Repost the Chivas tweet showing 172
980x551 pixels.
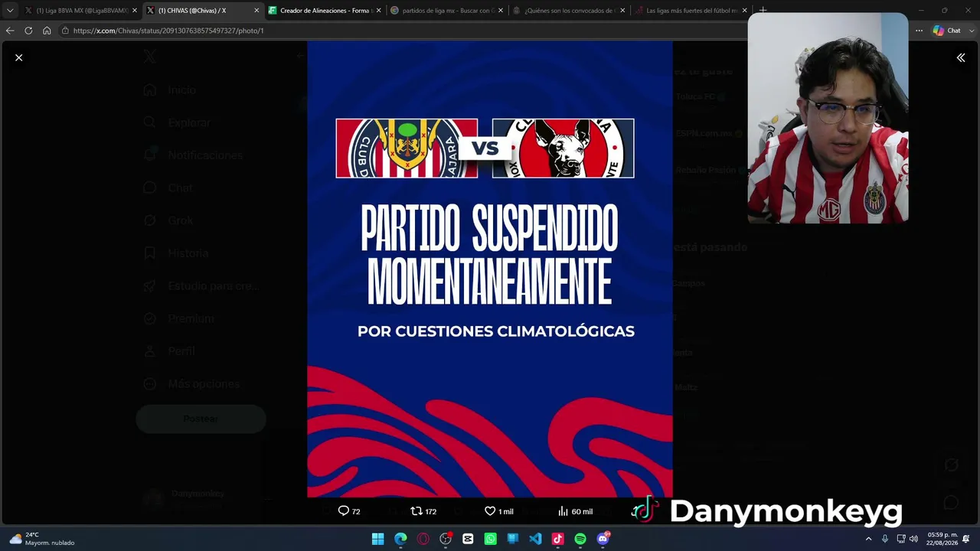pyautogui.click(x=423, y=511)
